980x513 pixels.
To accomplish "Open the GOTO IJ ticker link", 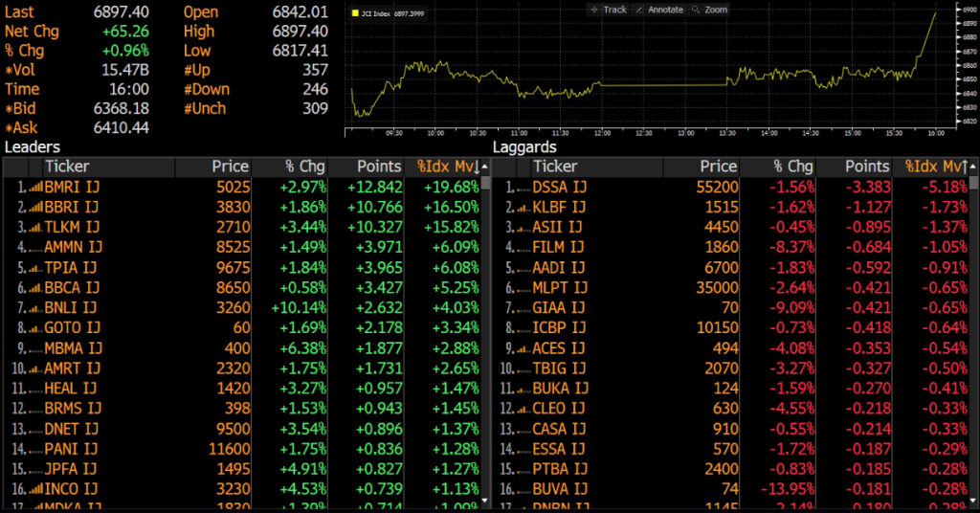I will [72, 327].
